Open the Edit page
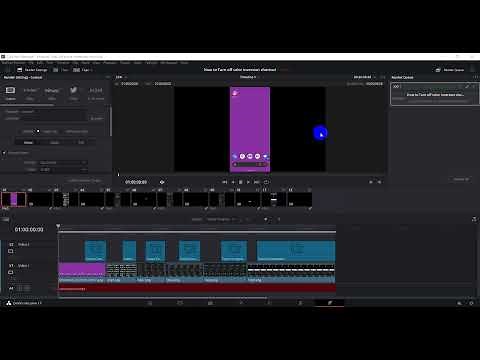This screenshot has height=360, width=480. [210, 303]
